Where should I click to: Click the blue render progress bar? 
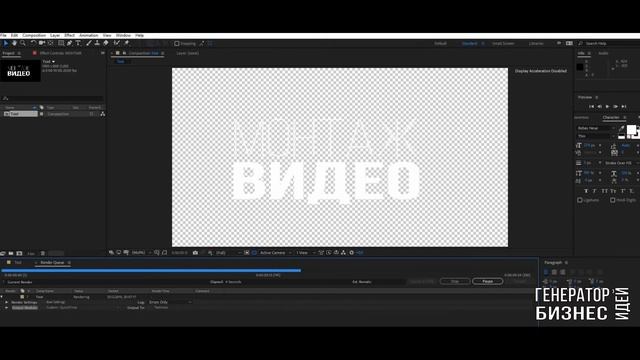click(x=151, y=270)
